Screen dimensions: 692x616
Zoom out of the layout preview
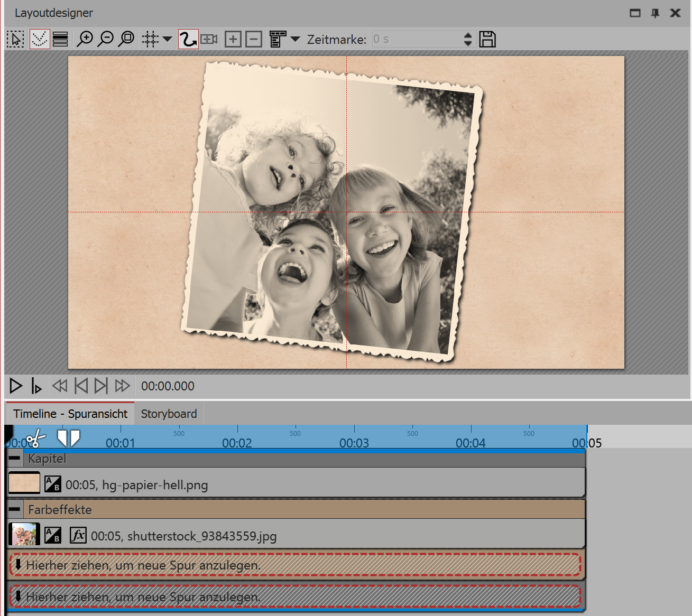click(x=106, y=39)
